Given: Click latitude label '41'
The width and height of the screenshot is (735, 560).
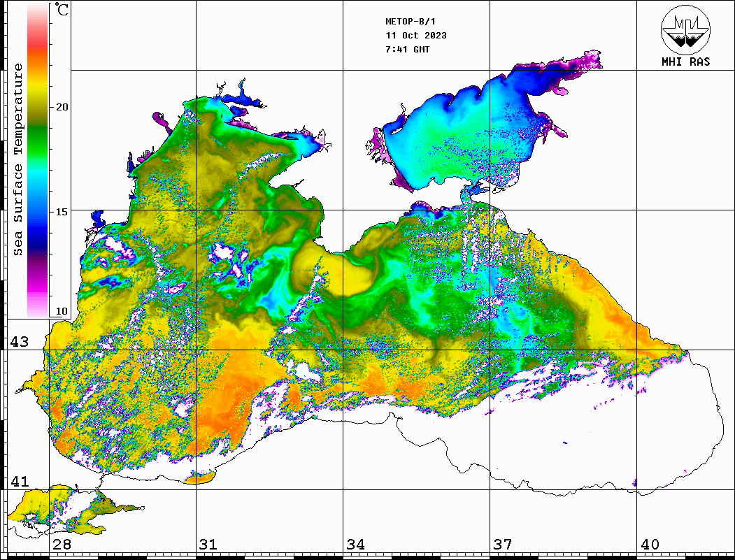Looking at the screenshot, I should 20,481.
